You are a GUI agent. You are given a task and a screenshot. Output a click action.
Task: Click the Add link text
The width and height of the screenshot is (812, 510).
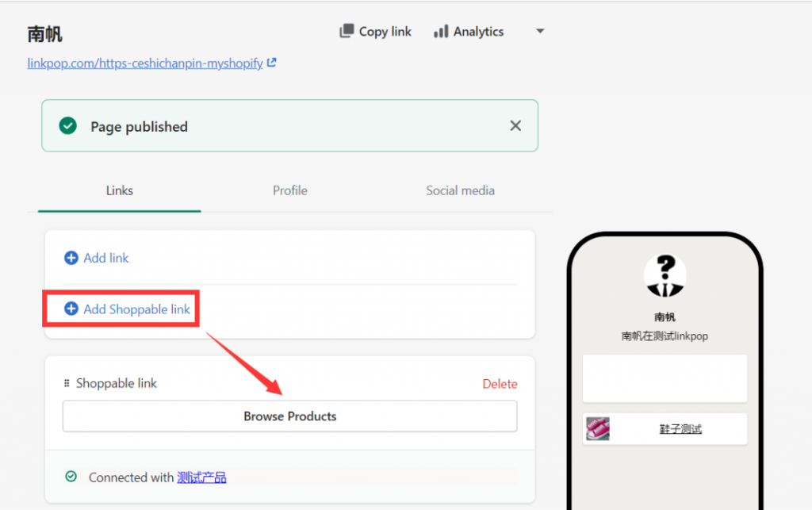click(x=106, y=258)
